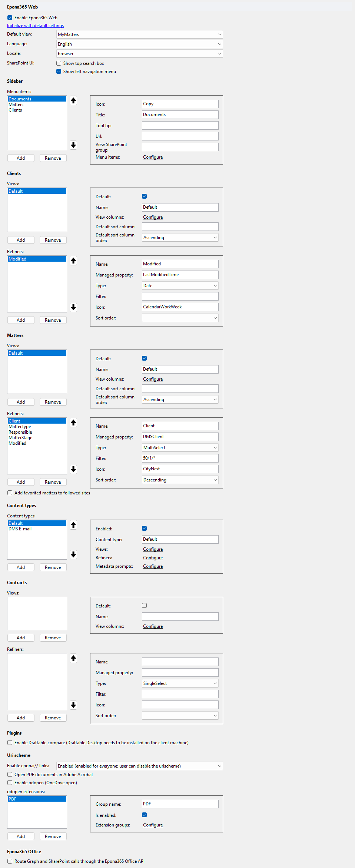Click Matters Icon field CityNext

click(x=180, y=469)
